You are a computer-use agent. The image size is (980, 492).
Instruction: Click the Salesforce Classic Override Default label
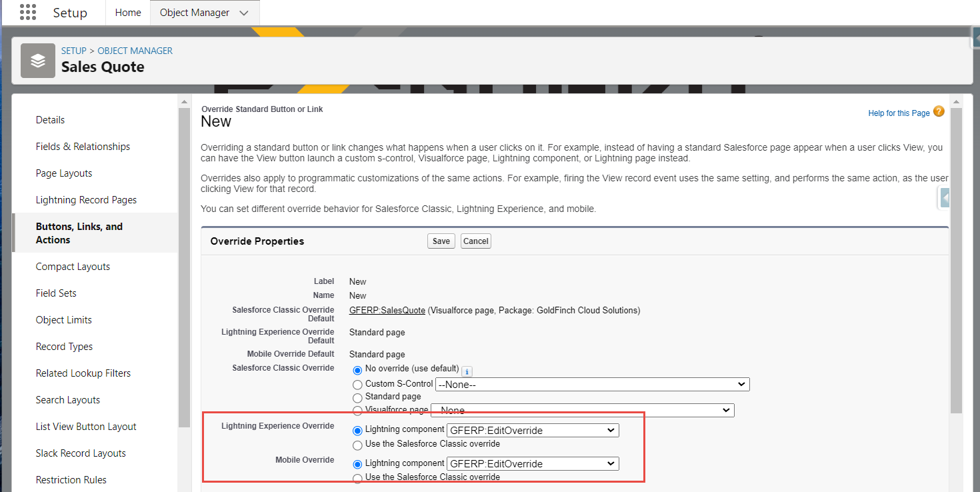283,315
